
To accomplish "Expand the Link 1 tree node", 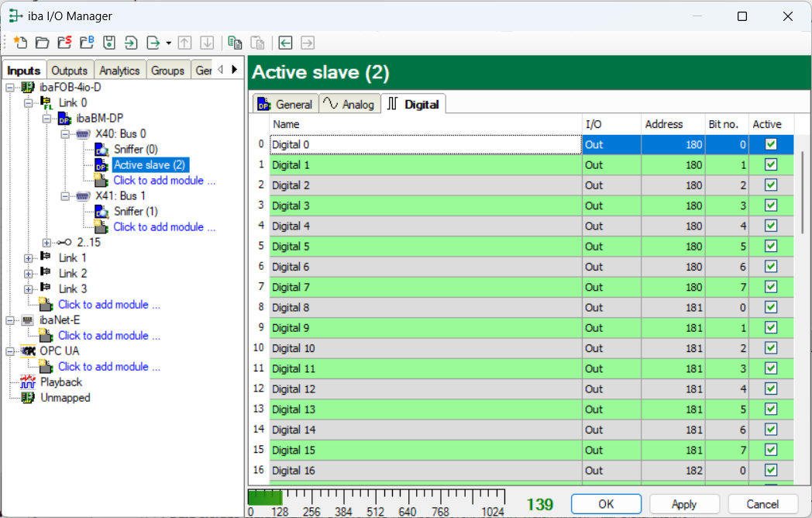I will point(29,258).
